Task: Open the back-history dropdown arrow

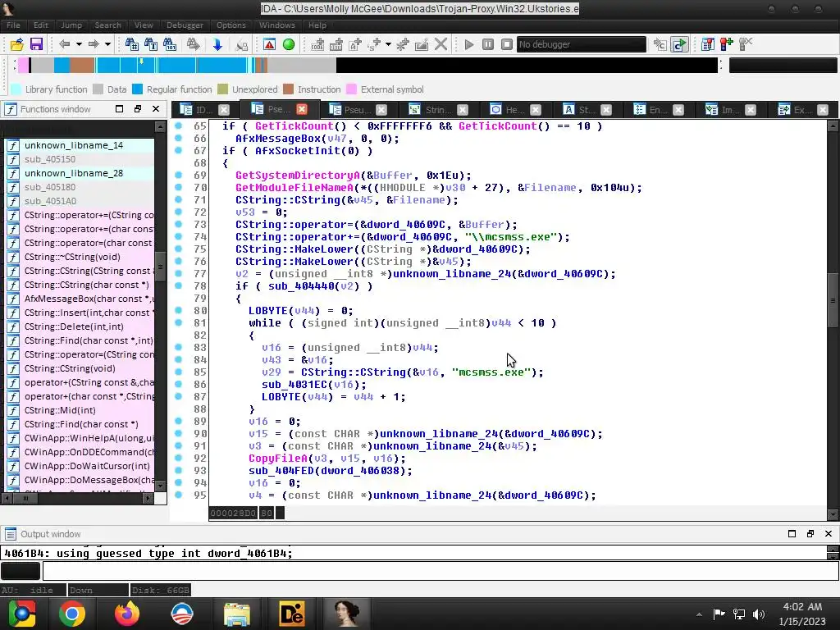Action: click(x=79, y=44)
